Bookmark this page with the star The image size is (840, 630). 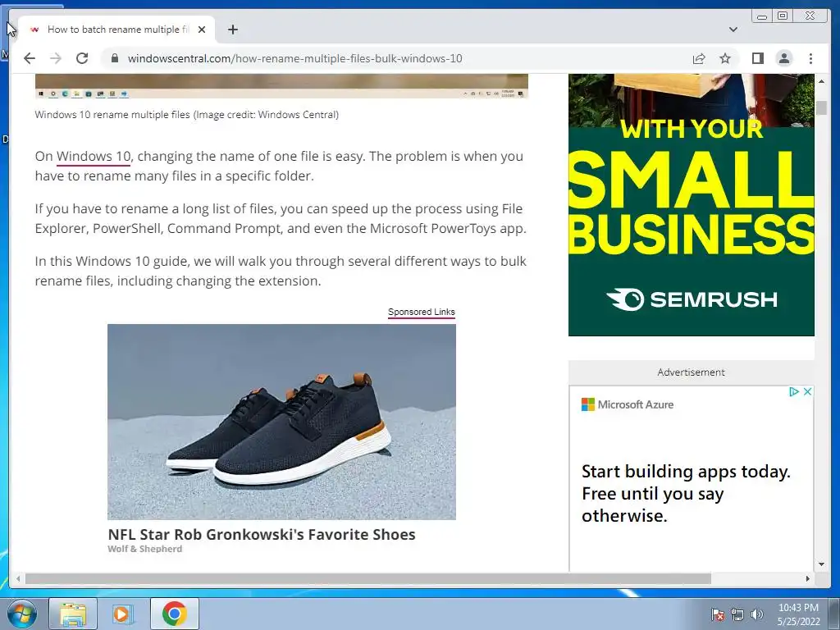click(x=725, y=58)
